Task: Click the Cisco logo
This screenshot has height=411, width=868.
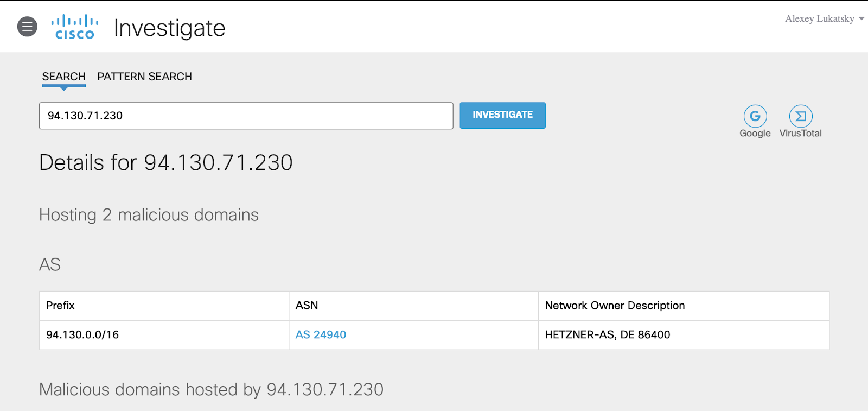Action: point(75,27)
